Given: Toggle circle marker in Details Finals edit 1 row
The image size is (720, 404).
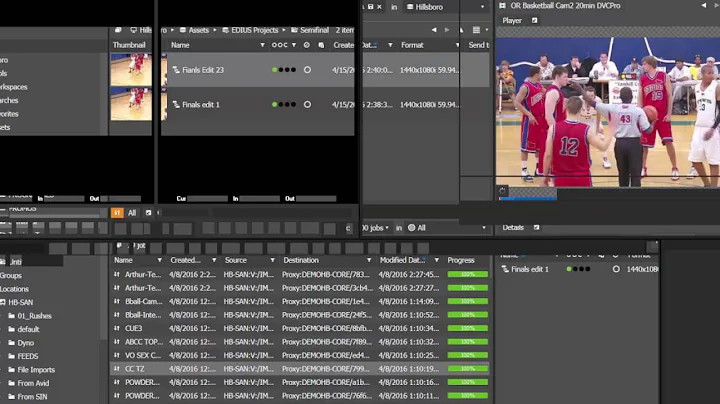Looking at the screenshot, I should click(616, 269).
